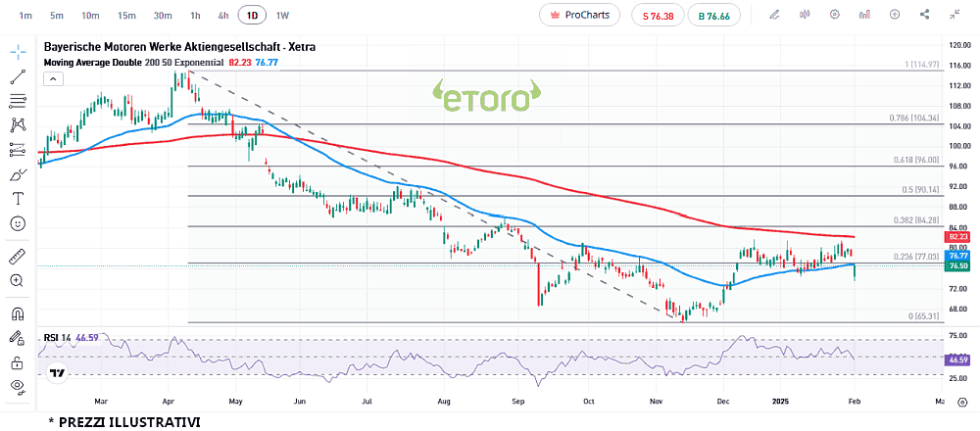Hide all drawings with eye icon
The image size is (980, 431).
[18, 387]
